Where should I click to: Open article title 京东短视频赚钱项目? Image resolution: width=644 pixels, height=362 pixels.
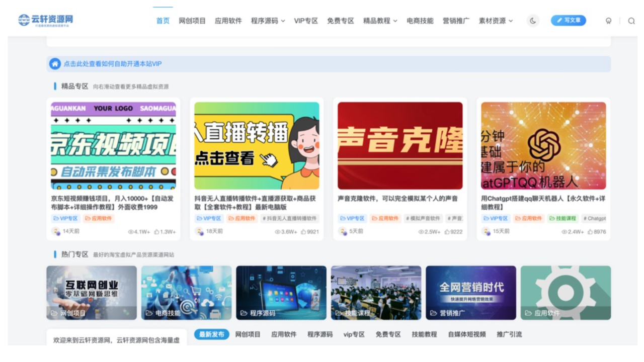(112, 203)
